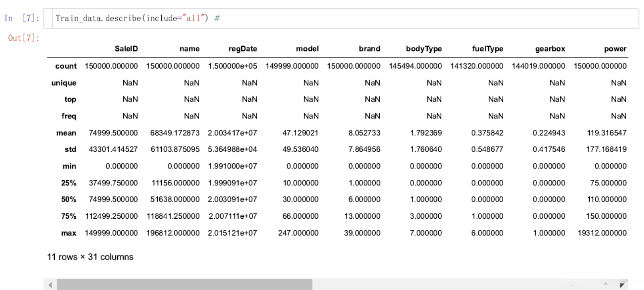
Task: Click the right scroll arrow of the table
Action: 622,285
